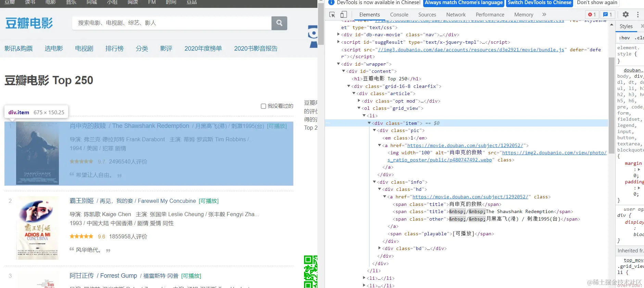Viewport: 644px width, 288px height.
Task: Toggle the .cls class button
Action: tap(639, 38)
